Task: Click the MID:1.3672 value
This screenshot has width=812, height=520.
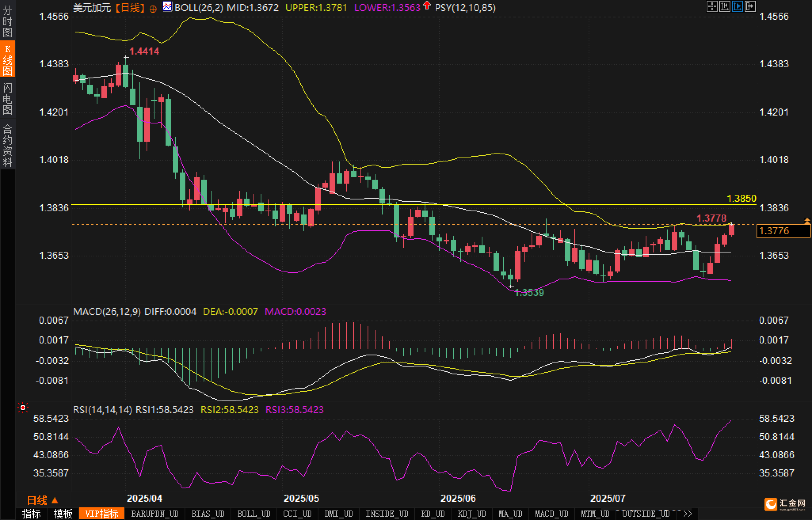Action: [x=253, y=8]
